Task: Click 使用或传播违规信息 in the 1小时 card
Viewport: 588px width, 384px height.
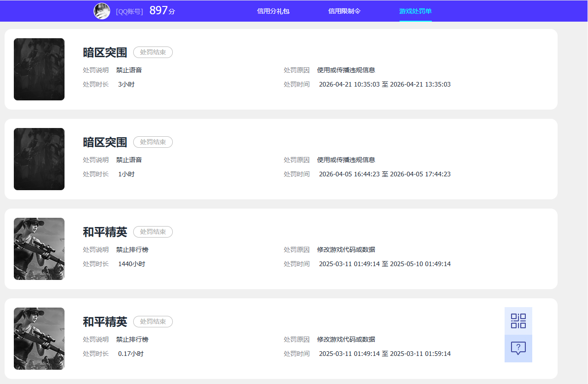Action: [x=346, y=160]
